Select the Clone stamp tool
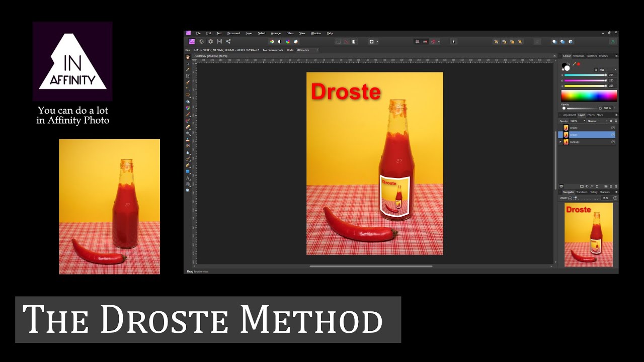644x362 pixels. pos(188,139)
